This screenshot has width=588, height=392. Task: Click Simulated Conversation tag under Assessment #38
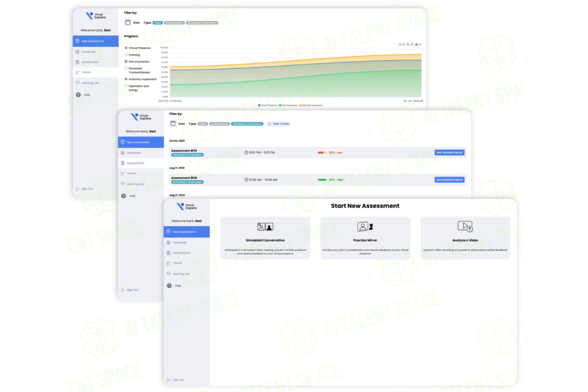point(187,182)
